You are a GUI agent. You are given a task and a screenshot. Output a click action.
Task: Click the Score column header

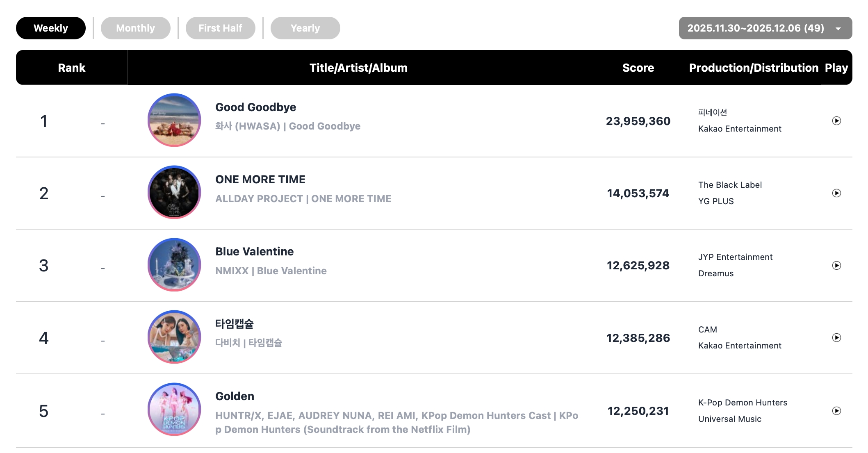(638, 68)
